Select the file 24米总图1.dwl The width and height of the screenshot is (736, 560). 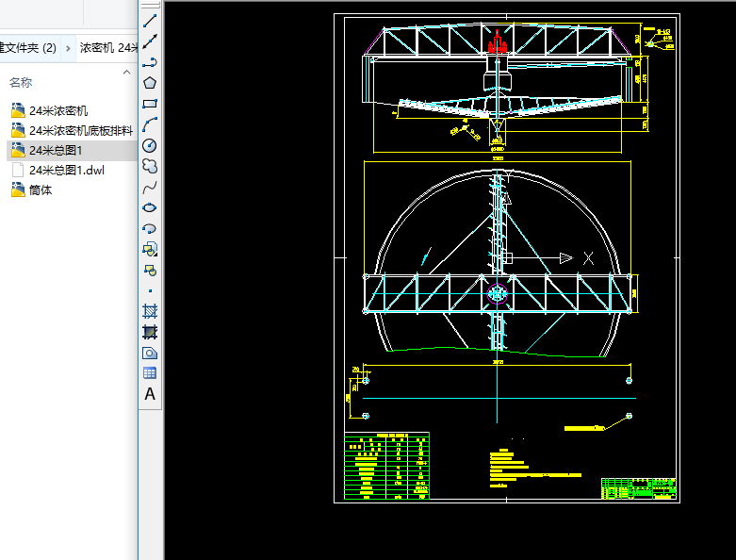[x=57, y=170]
